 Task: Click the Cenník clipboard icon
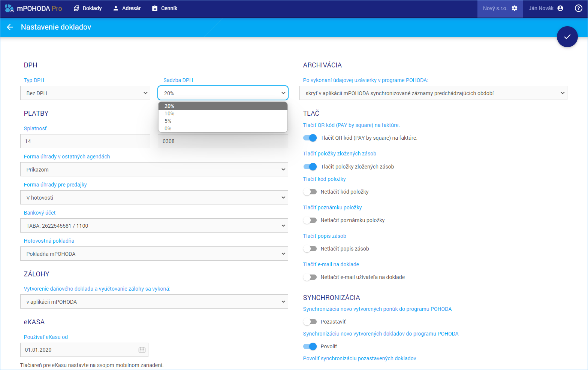tap(155, 8)
